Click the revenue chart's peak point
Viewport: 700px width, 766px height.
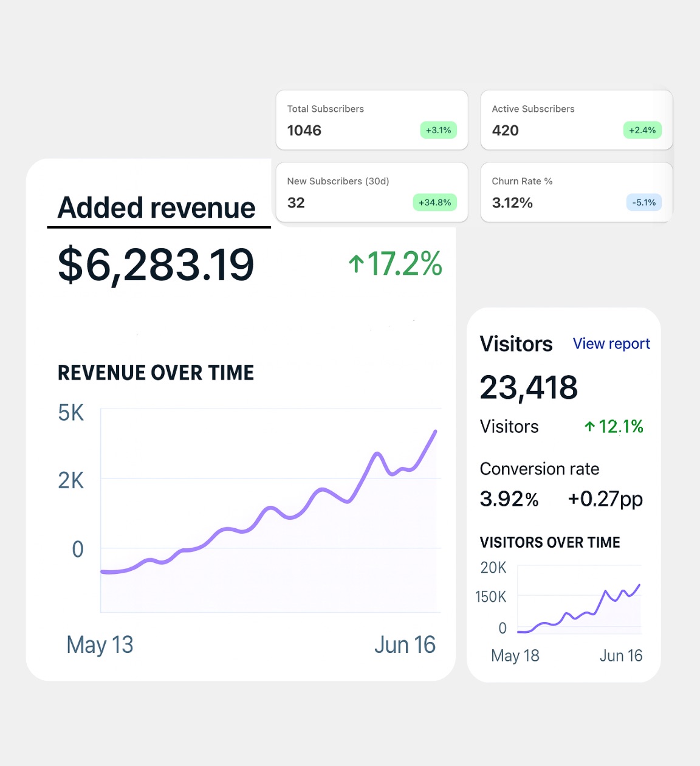(435, 432)
